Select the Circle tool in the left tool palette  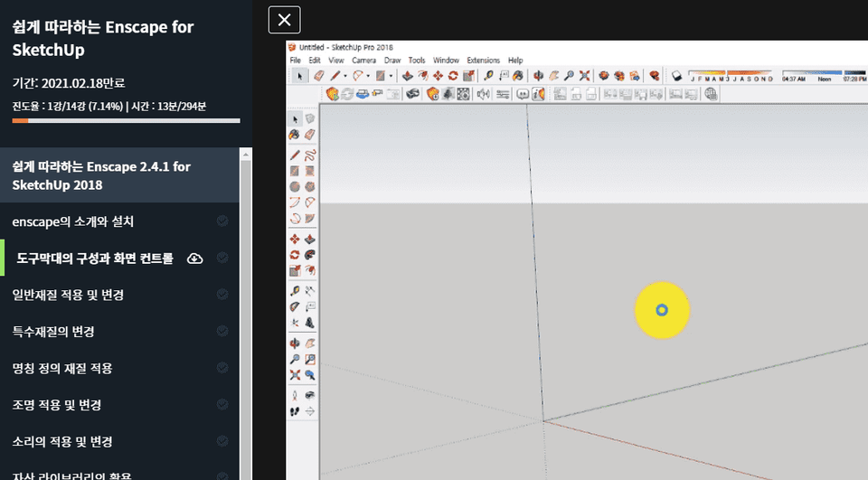click(x=295, y=186)
